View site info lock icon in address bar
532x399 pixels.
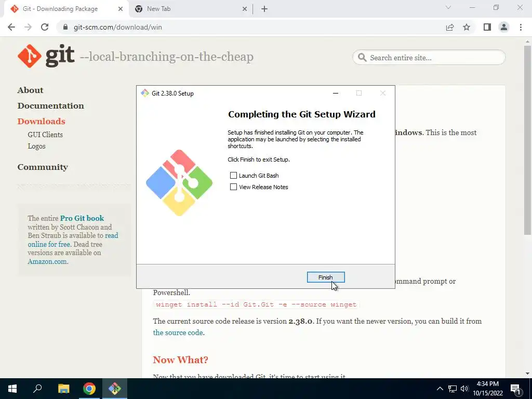66,27
